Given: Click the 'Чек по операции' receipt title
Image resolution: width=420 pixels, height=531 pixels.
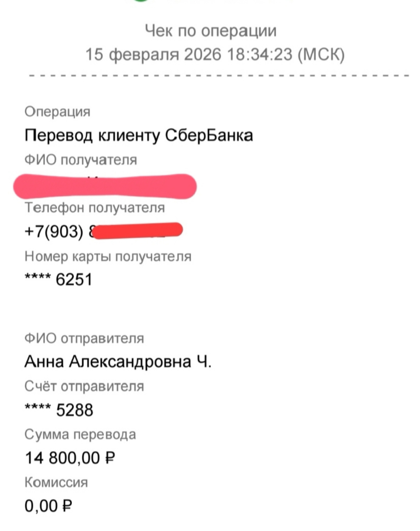Looking at the screenshot, I should (x=211, y=31).
